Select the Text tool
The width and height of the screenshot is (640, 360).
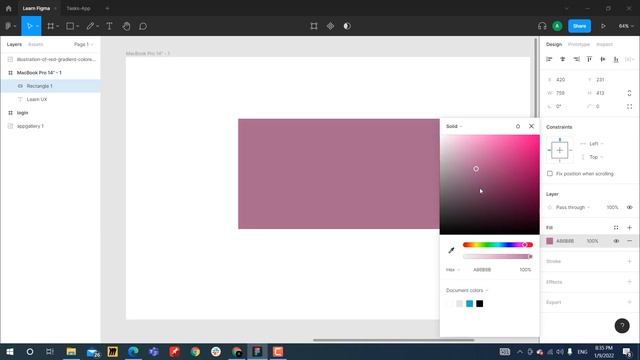click(x=109, y=26)
